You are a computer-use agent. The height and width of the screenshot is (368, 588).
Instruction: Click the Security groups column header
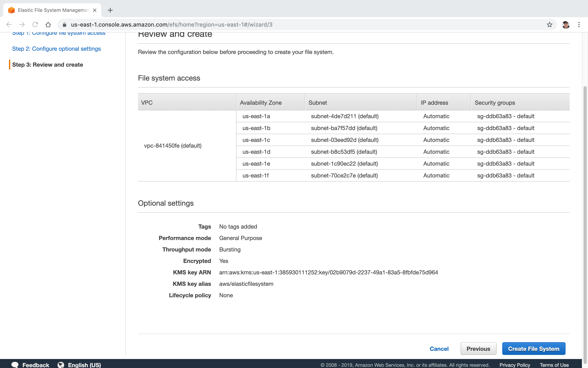point(520,102)
